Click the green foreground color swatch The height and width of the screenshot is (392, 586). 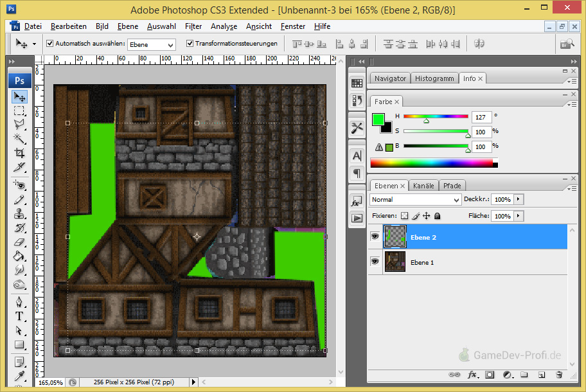point(378,120)
